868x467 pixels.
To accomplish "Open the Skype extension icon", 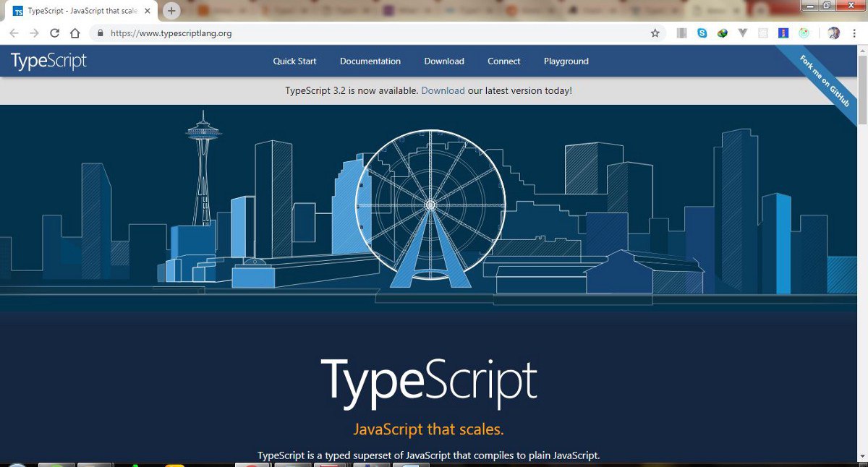I will click(702, 33).
